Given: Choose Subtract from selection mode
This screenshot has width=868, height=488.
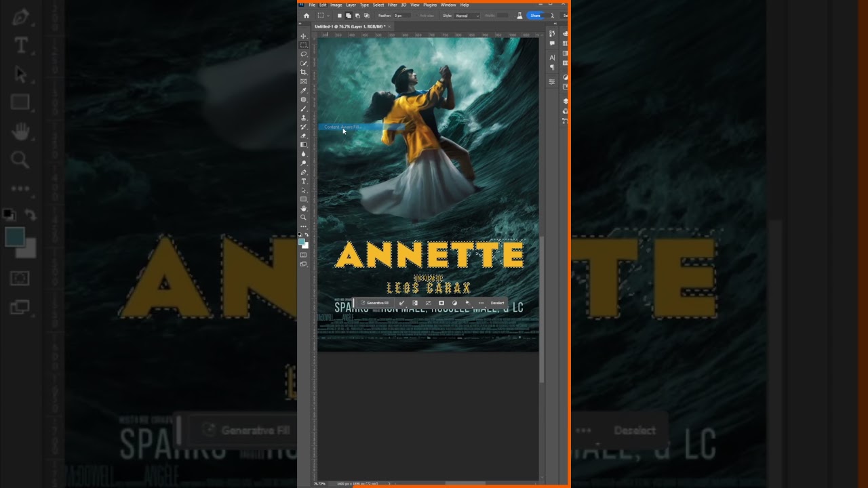Looking at the screenshot, I should pos(357,16).
